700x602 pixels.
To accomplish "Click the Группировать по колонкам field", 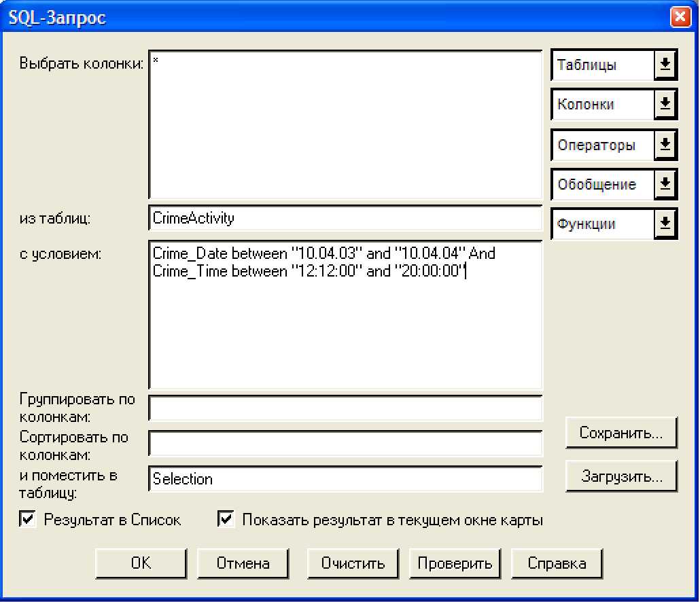I will pos(345,409).
